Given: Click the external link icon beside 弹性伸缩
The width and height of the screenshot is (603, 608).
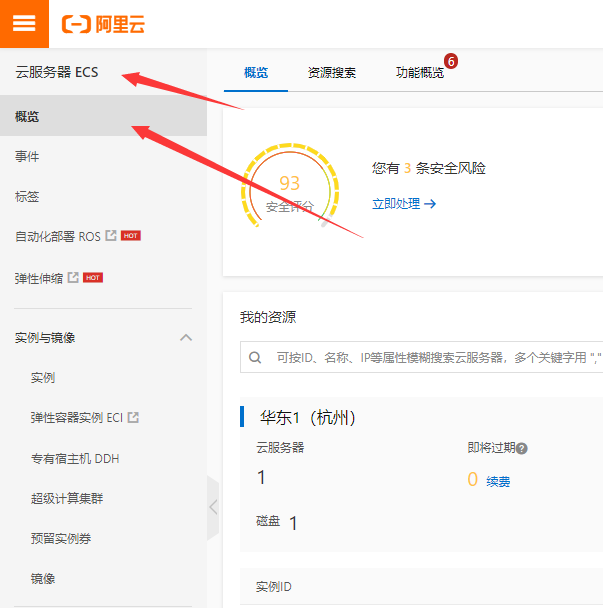Looking at the screenshot, I should pyautogui.click(x=73, y=278).
